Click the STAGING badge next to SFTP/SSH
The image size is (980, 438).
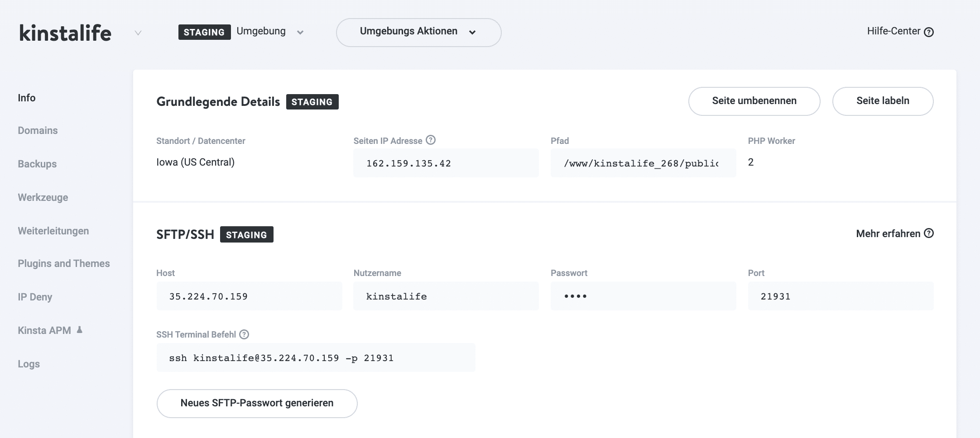246,234
